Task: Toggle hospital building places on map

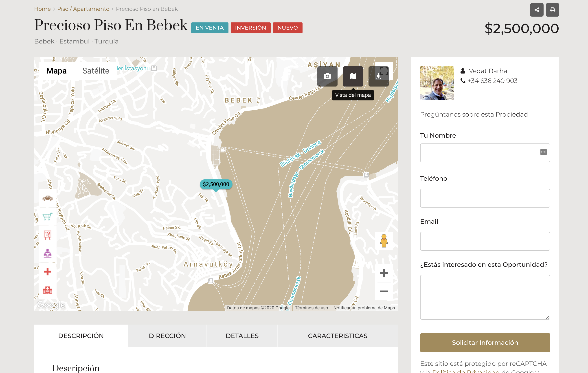Action: pos(47,290)
